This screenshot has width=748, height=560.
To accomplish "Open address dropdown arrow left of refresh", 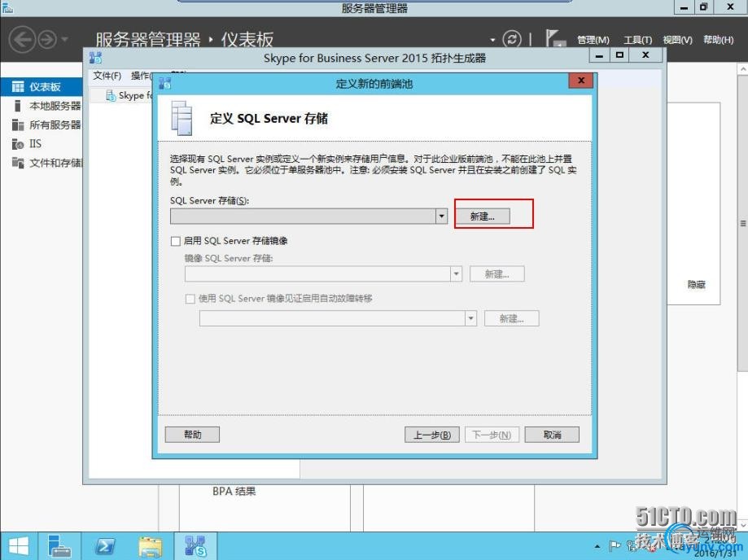I will pos(492,40).
